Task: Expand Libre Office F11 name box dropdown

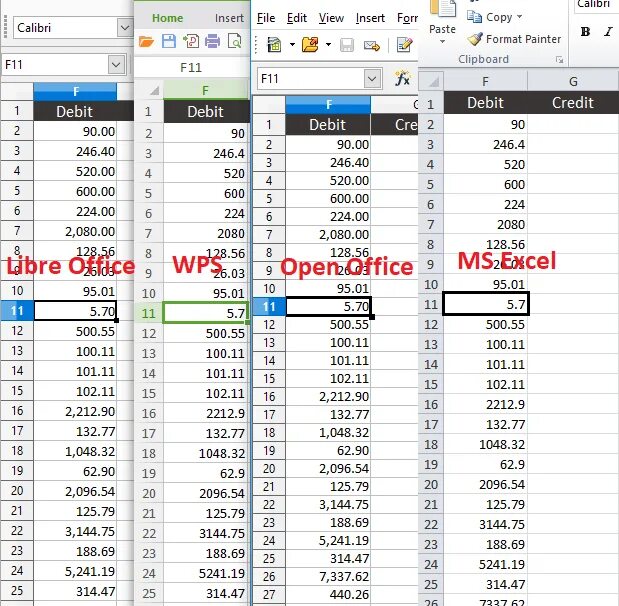Action: tap(116, 65)
